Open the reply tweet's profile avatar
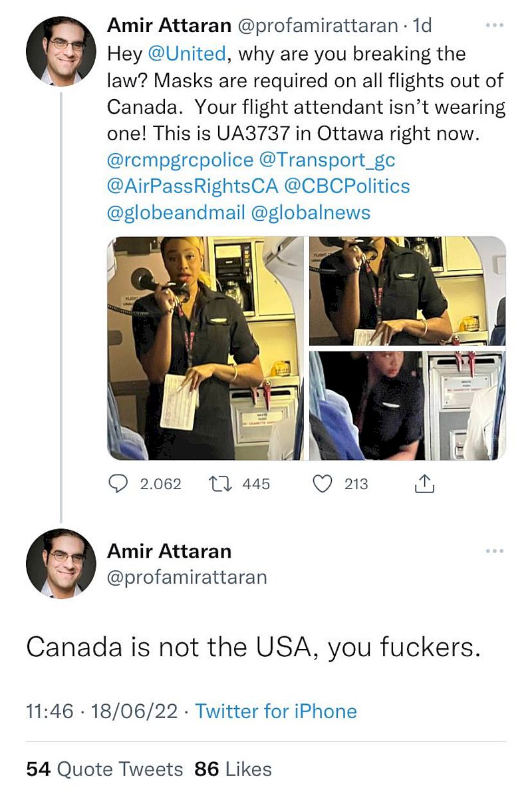 (x=61, y=563)
